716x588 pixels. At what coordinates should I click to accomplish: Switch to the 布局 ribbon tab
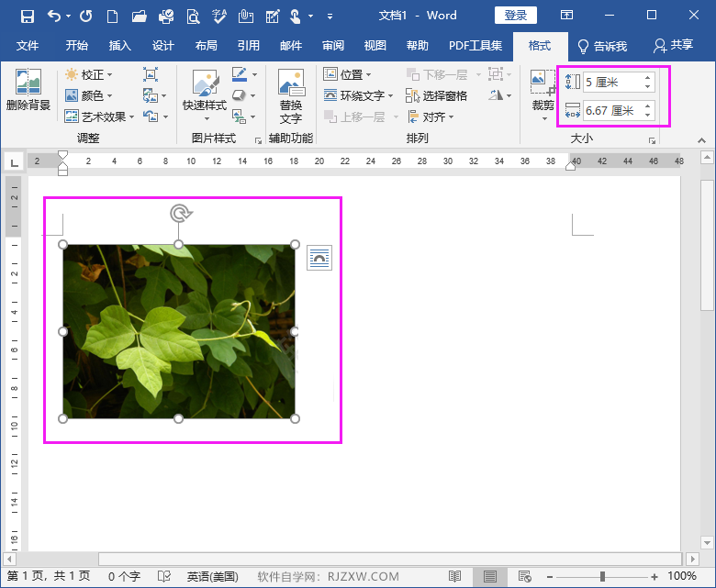pos(207,46)
